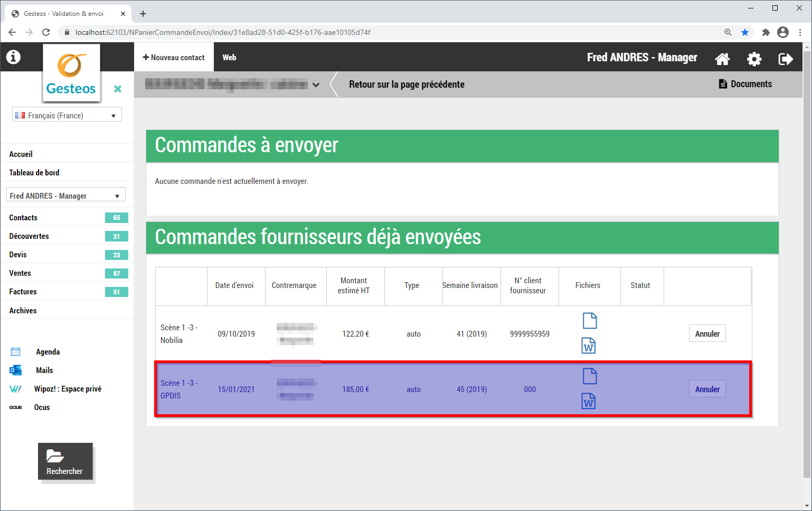Image resolution: width=812 pixels, height=511 pixels.
Task: Open the Word file for GPDIS order
Action: [x=589, y=402]
